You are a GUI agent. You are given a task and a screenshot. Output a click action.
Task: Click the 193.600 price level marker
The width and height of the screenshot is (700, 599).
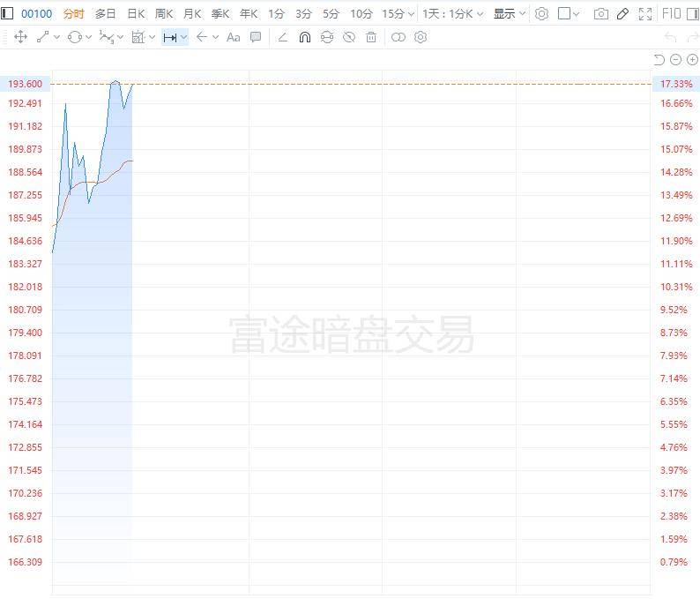pyautogui.click(x=26, y=84)
